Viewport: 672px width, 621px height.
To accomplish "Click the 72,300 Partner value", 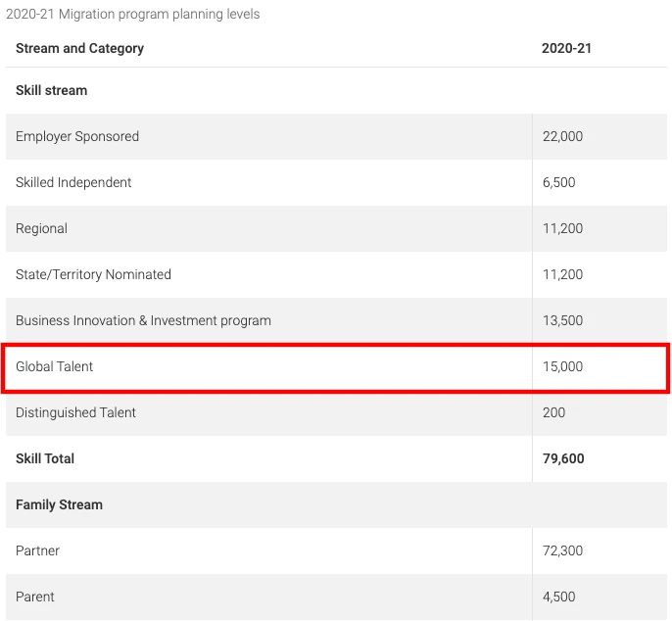I will tap(562, 550).
